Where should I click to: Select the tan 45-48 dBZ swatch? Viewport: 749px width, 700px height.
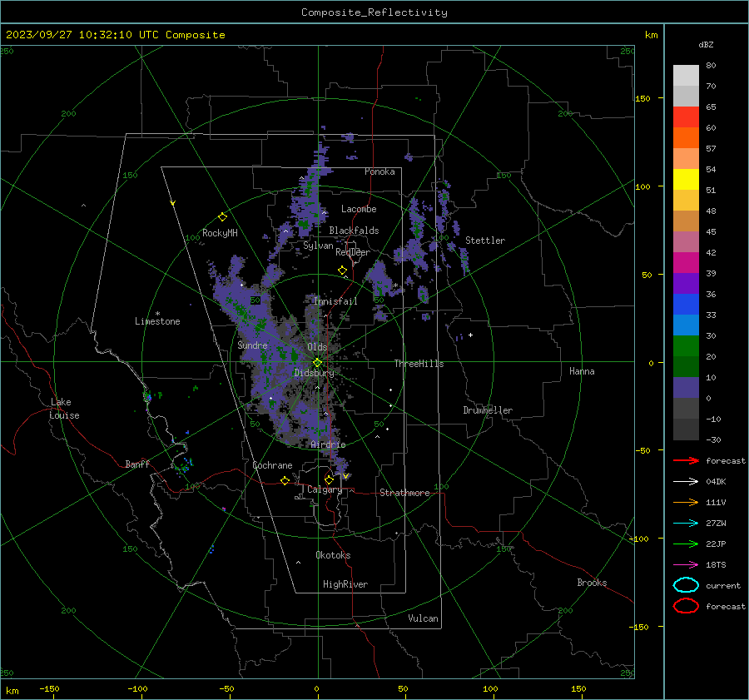686,221
